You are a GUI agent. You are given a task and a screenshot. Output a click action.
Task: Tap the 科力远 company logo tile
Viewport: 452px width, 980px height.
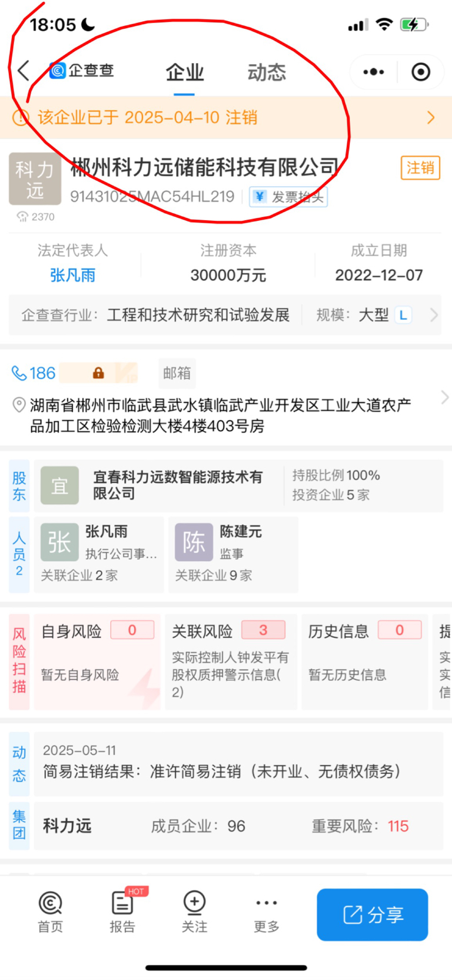[x=35, y=179]
